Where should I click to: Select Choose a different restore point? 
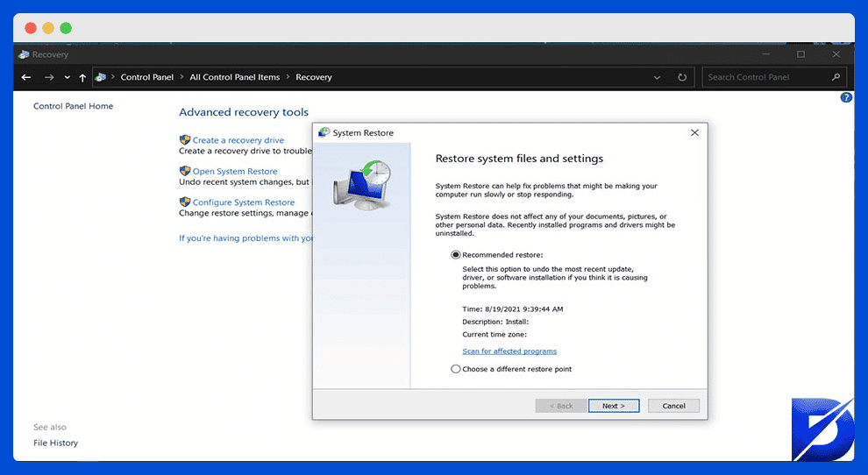(x=456, y=369)
